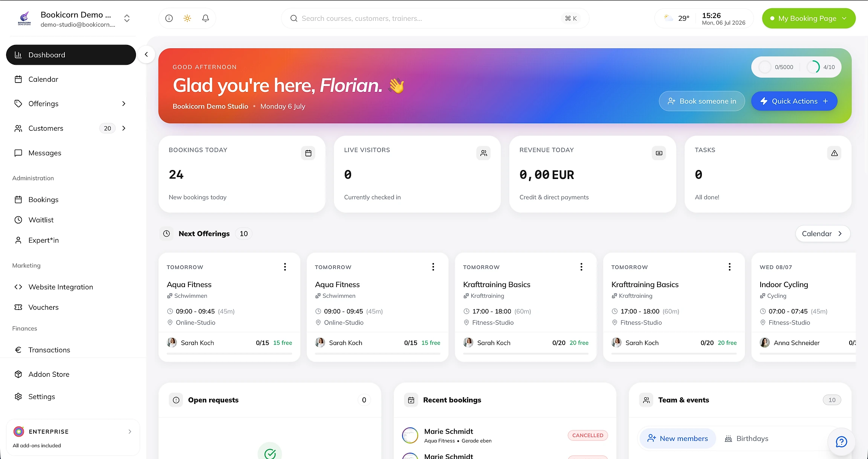Click the Open requests count 0
This screenshot has width=868, height=459.
pyautogui.click(x=364, y=400)
